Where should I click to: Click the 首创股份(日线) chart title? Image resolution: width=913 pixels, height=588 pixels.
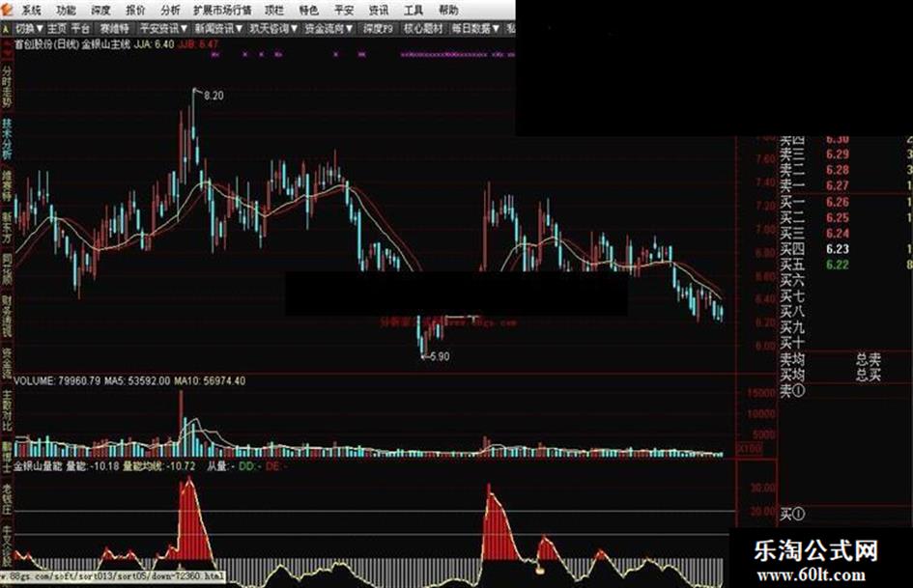[46, 44]
